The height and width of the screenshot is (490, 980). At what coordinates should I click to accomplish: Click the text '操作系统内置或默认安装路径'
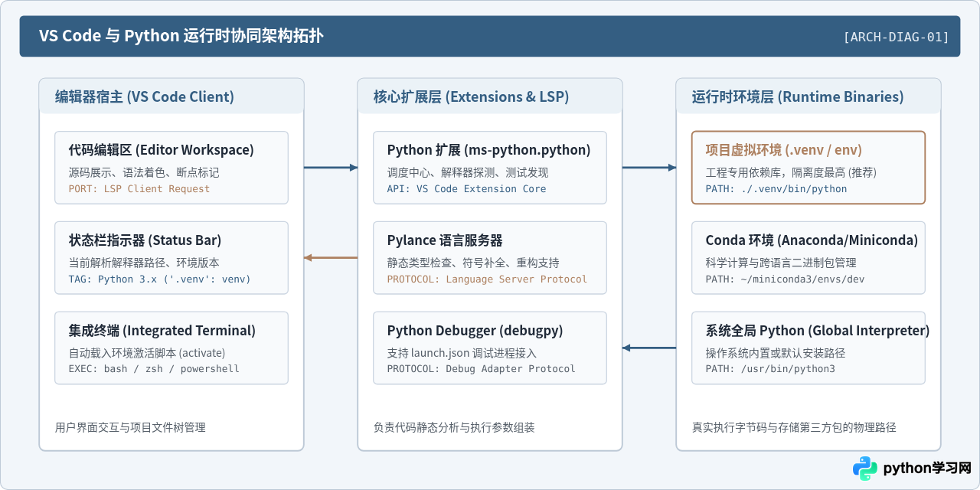coord(775,353)
